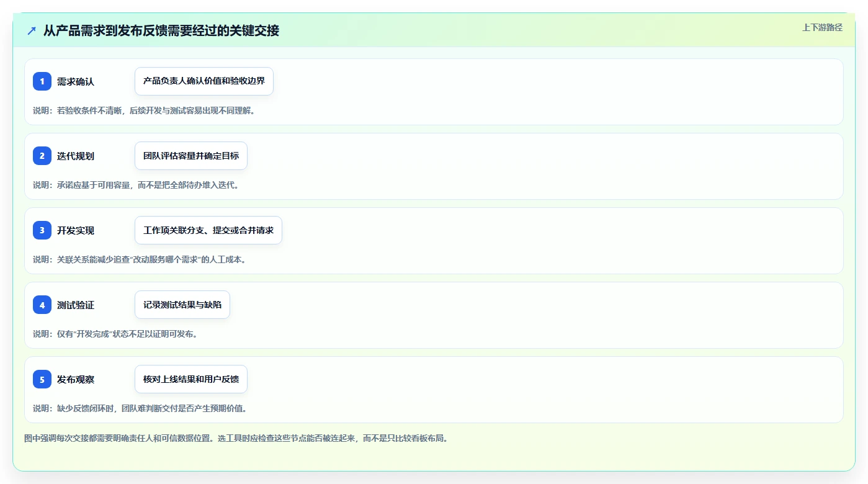Click the note 关联关系能减少追查

[x=140, y=259]
